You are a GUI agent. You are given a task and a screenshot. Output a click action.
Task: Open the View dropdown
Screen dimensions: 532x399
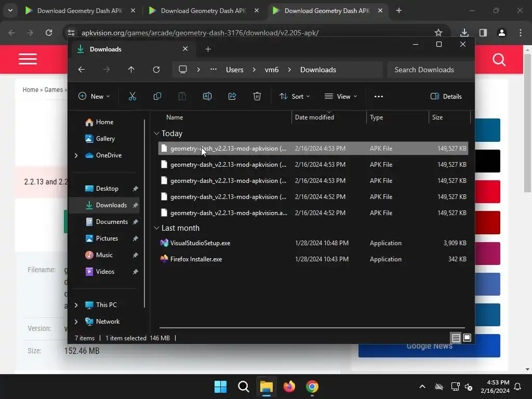pos(341,96)
